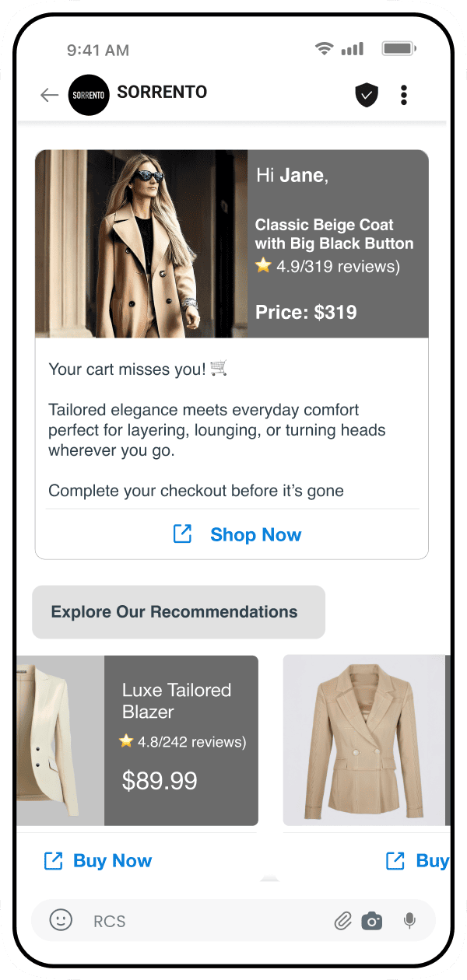Screen dimensions: 467x980
Task: Open the beige coat product photo
Action: click(141, 243)
